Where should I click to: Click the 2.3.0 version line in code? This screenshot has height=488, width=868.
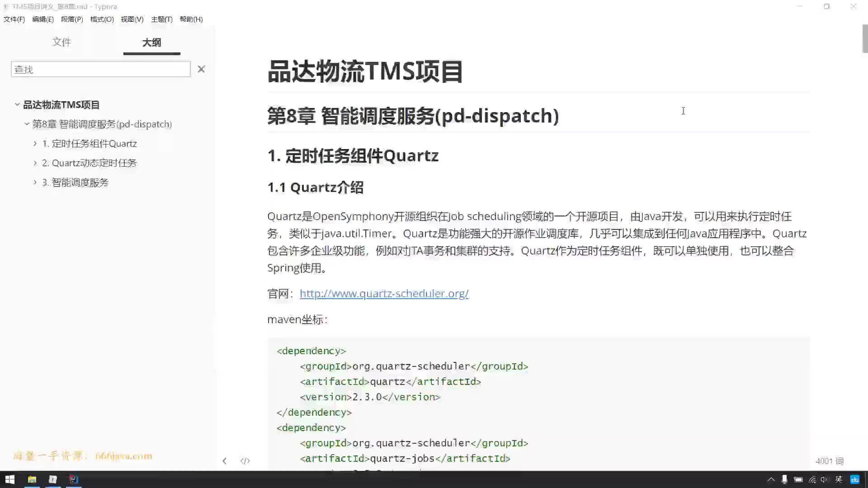pos(370,397)
